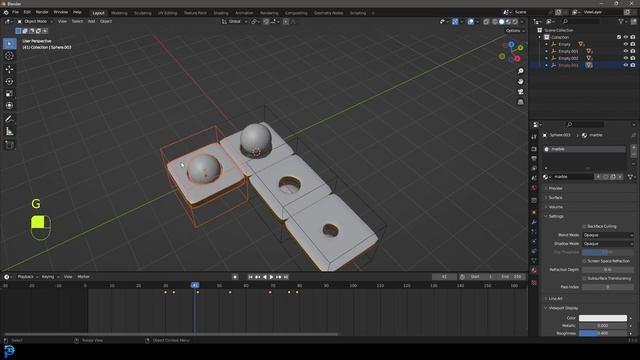Open the Material properties tab icon
This screenshot has height=360, width=640.
pyautogui.click(x=534, y=270)
